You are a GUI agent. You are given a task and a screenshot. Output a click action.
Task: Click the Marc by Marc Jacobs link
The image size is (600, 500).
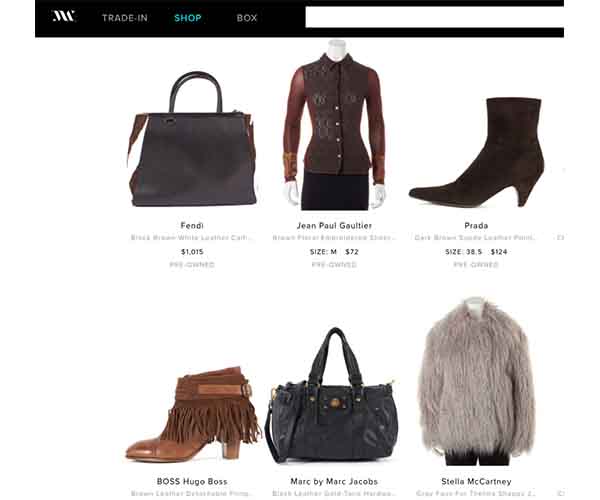[x=334, y=481]
